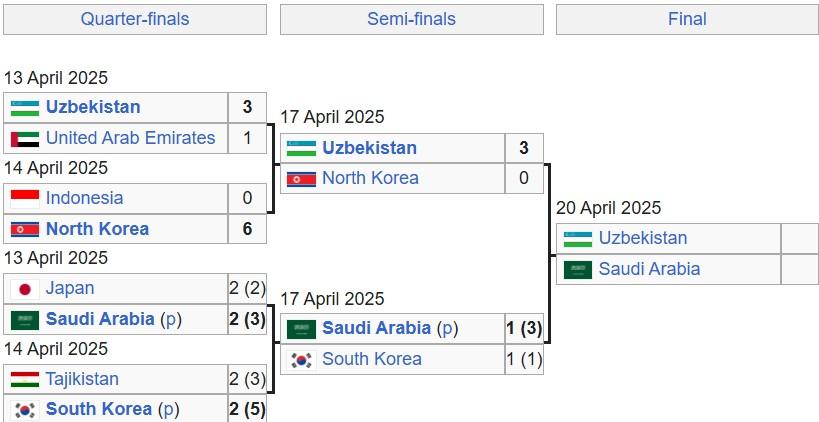Image resolution: width=819 pixels, height=422 pixels.
Task: Click Saudi Arabia flag in the final
Action: 578,269
